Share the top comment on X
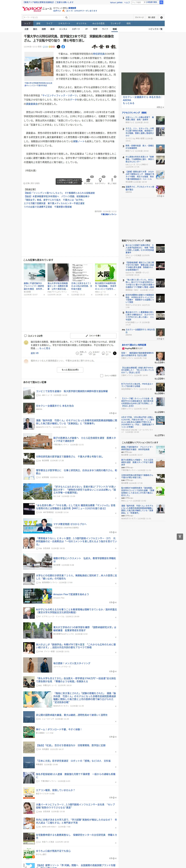The width and height of the screenshot is (186, 868). tap(114, 353)
